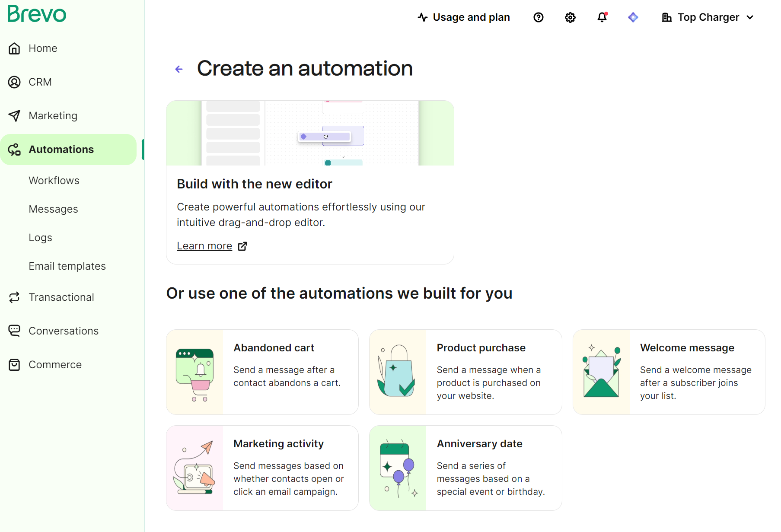
Task: Open the Logs section
Action: point(40,237)
